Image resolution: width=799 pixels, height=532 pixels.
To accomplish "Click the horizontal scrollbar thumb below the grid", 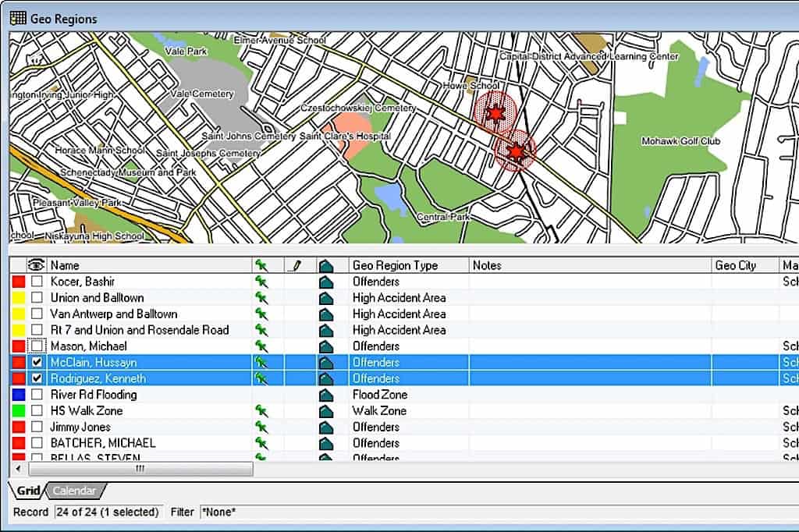I will [140, 469].
